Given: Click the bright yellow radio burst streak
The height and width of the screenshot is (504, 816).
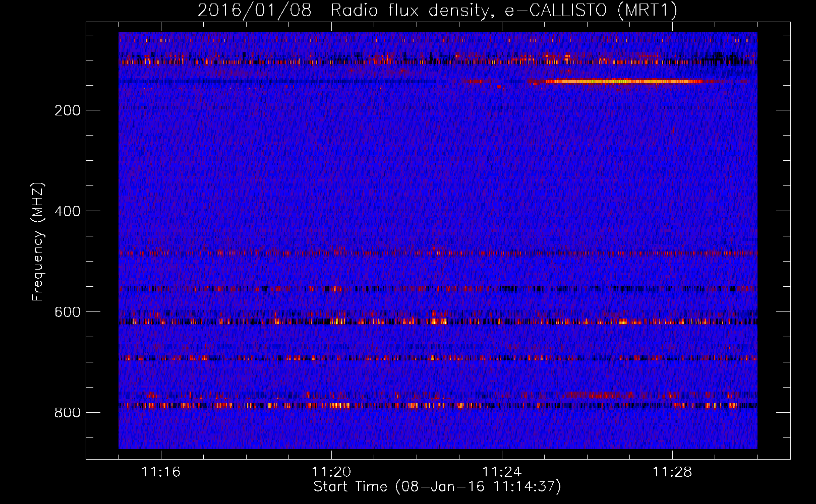Looking at the screenshot, I should point(623,81).
